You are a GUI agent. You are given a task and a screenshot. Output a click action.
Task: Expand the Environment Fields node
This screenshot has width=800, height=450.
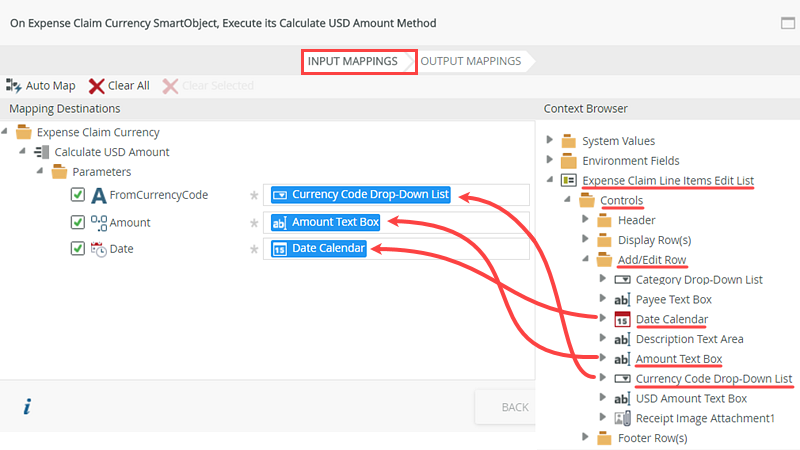tap(549, 160)
